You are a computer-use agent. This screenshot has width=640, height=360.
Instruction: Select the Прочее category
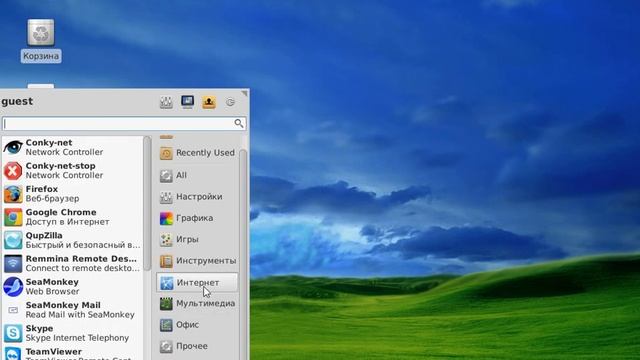click(197, 346)
